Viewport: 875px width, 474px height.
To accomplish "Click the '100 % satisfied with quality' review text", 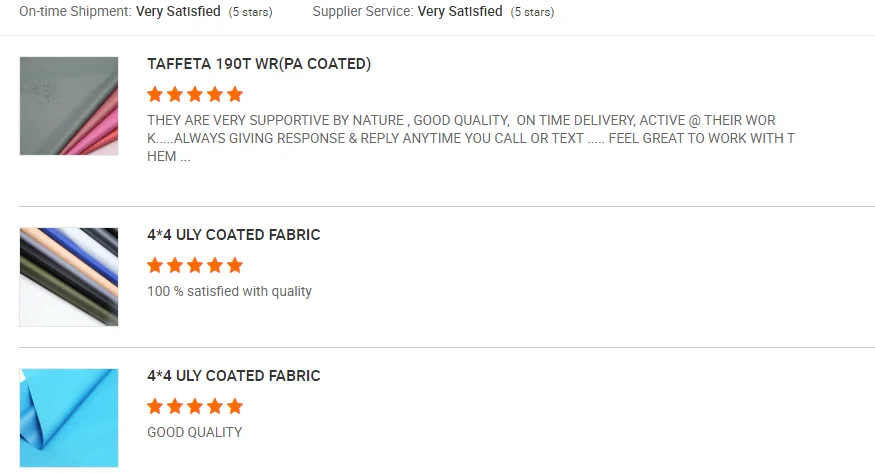I will pyautogui.click(x=229, y=292).
